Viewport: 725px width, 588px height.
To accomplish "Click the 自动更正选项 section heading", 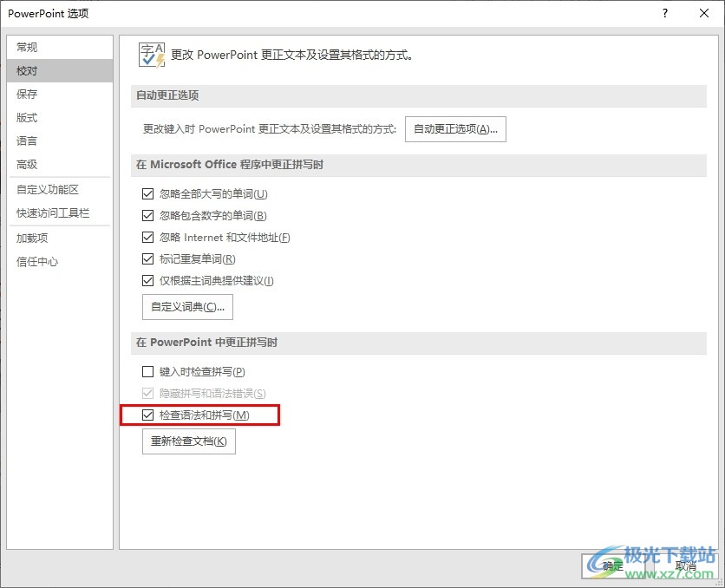I will 167,95.
